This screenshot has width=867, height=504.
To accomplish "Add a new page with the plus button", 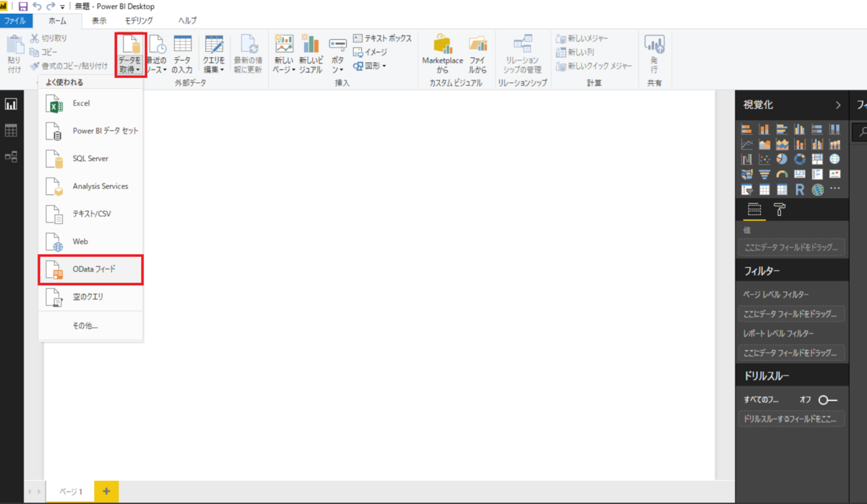I will (x=106, y=491).
